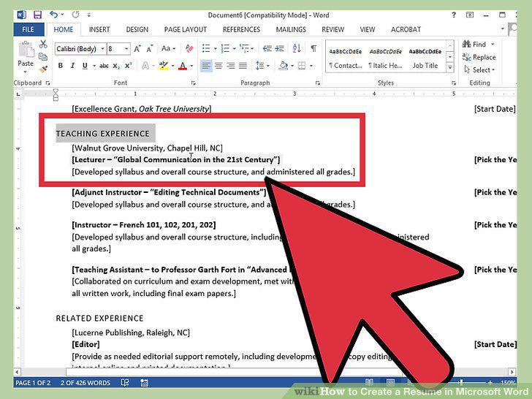
Task: Toggle Show/Hide paragraph marks
Action: pos(313,48)
